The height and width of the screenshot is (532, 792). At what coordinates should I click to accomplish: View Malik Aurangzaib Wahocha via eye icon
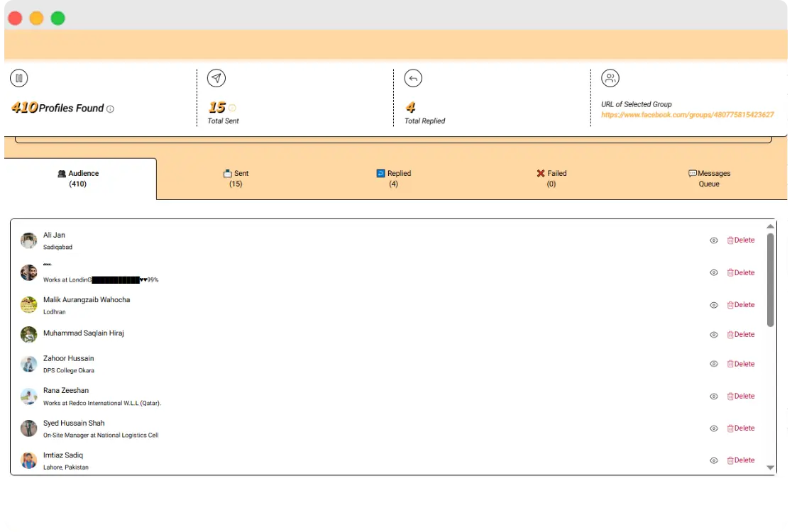[x=714, y=306]
